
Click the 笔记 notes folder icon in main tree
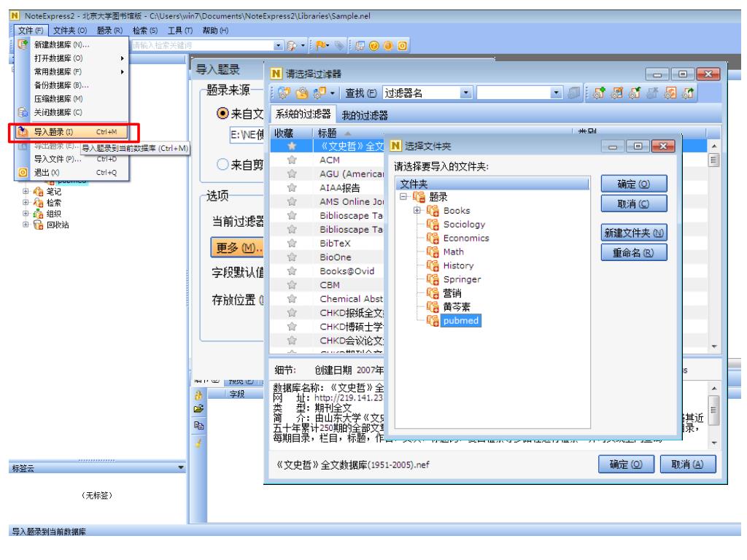coord(38,192)
